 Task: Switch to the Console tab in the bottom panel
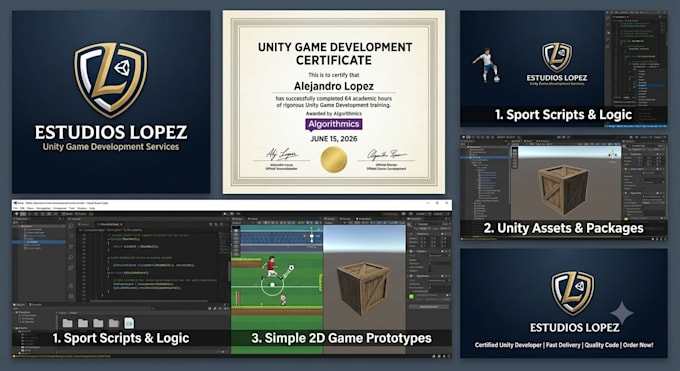pyautogui.click(x=36, y=305)
